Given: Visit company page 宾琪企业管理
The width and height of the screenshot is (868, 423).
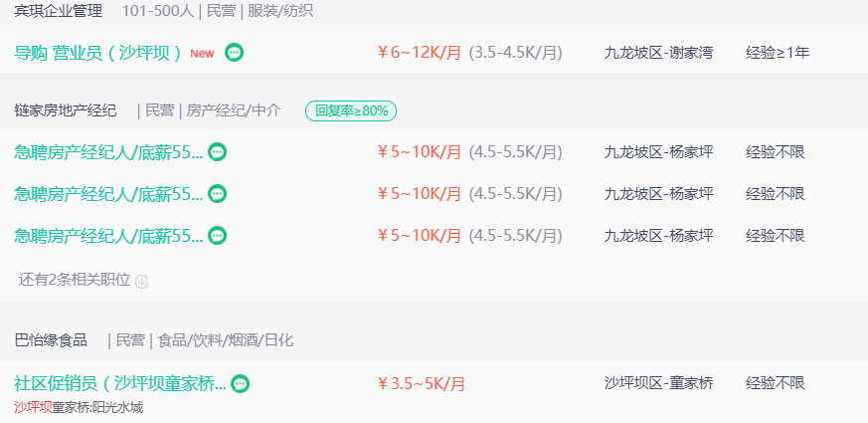Looking at the screenshot, I should coord(58,11).
